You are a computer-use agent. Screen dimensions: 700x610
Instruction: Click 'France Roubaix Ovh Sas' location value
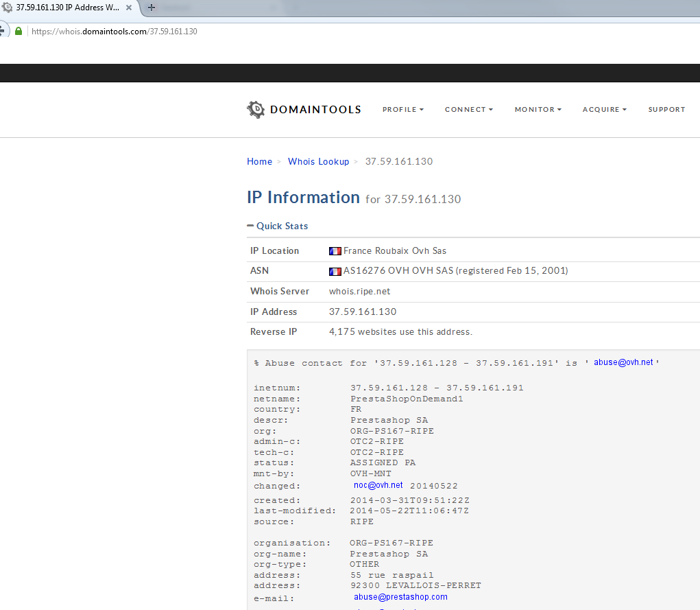(395, 251)
